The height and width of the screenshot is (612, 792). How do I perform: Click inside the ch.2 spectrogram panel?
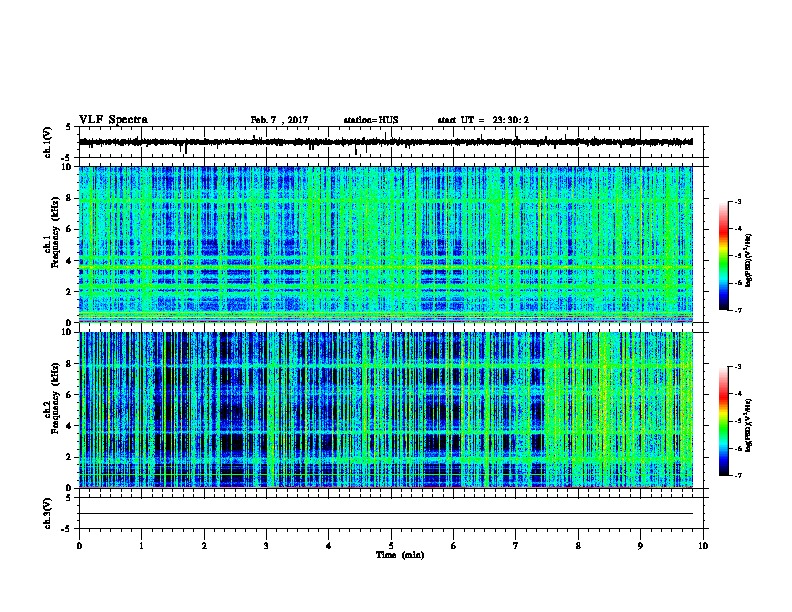click(386, 410)
